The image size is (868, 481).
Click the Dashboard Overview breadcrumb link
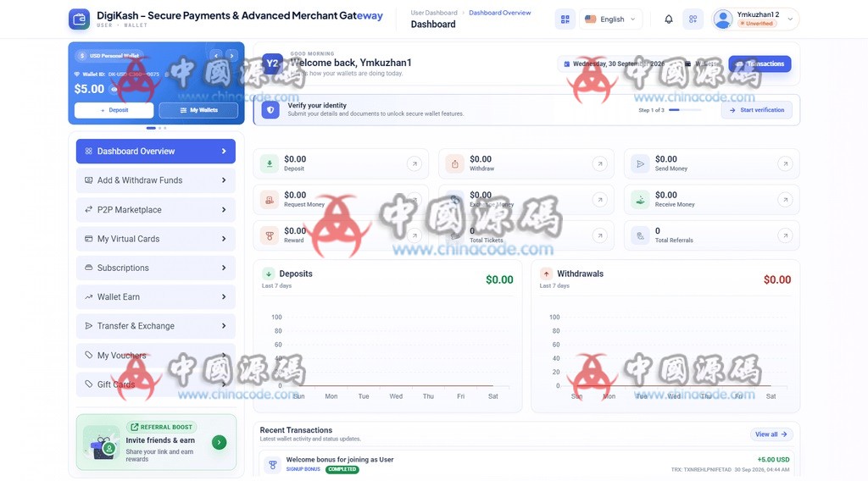(499, 13)
